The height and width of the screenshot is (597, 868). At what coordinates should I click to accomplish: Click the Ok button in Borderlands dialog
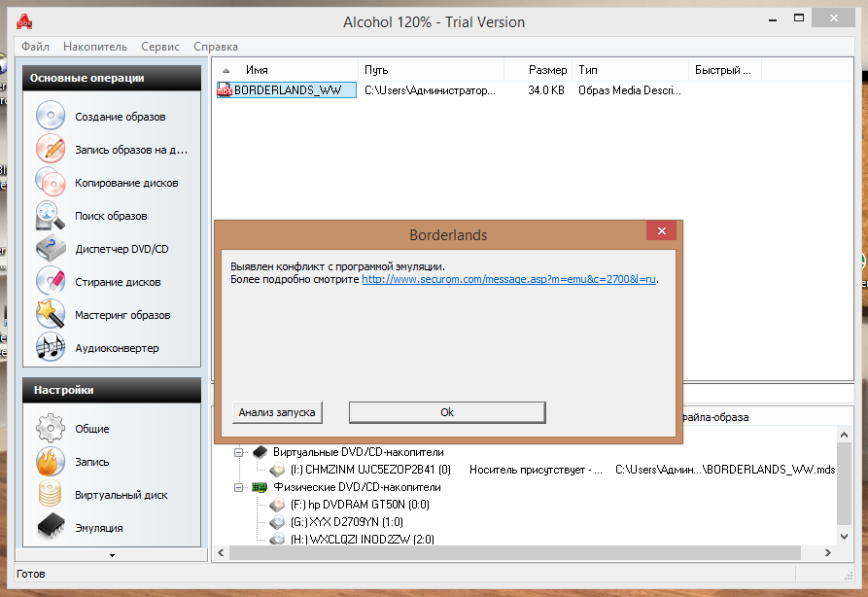447,412
